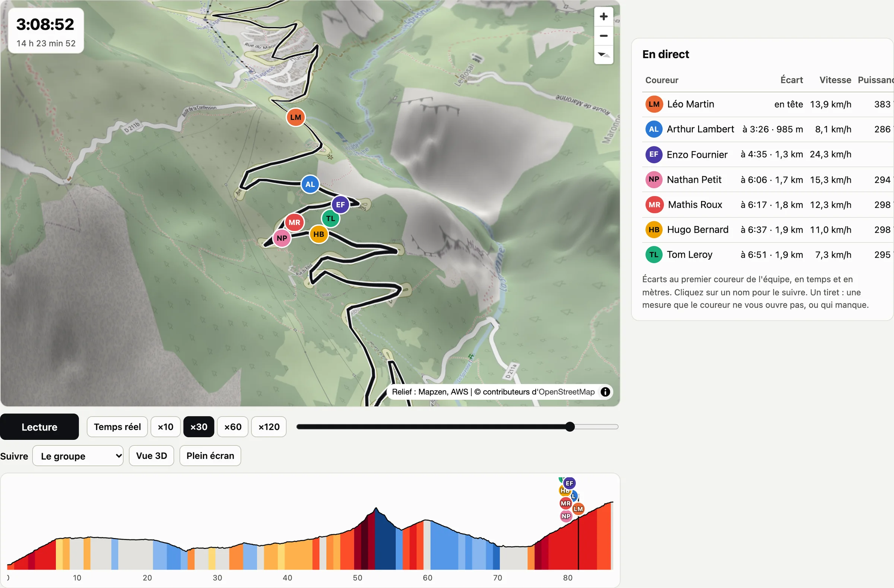Follow rider Nathan Petit by name
Screen dimensions: 894x588
[694, 179]
